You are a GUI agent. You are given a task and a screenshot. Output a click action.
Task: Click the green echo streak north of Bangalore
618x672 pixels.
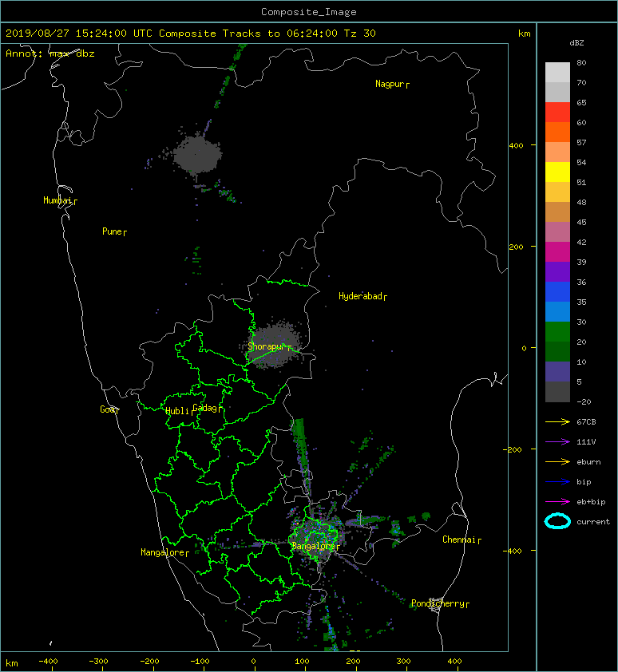301,454
